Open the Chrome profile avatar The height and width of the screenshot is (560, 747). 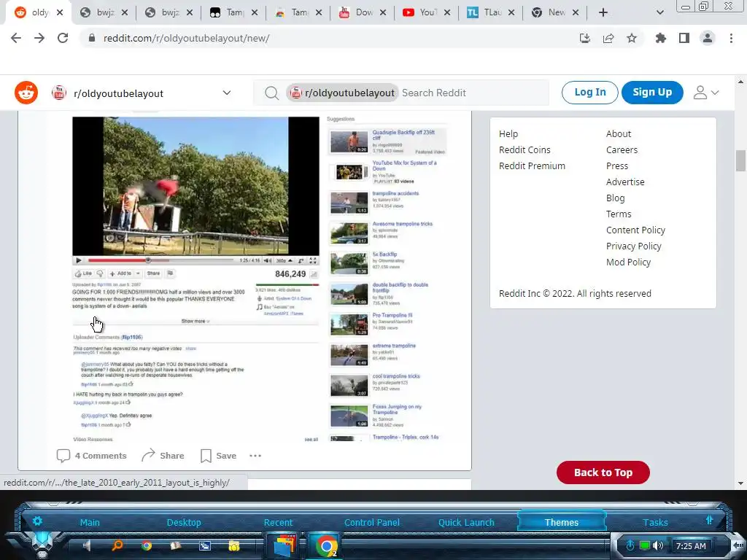click(x=708, y=38)
